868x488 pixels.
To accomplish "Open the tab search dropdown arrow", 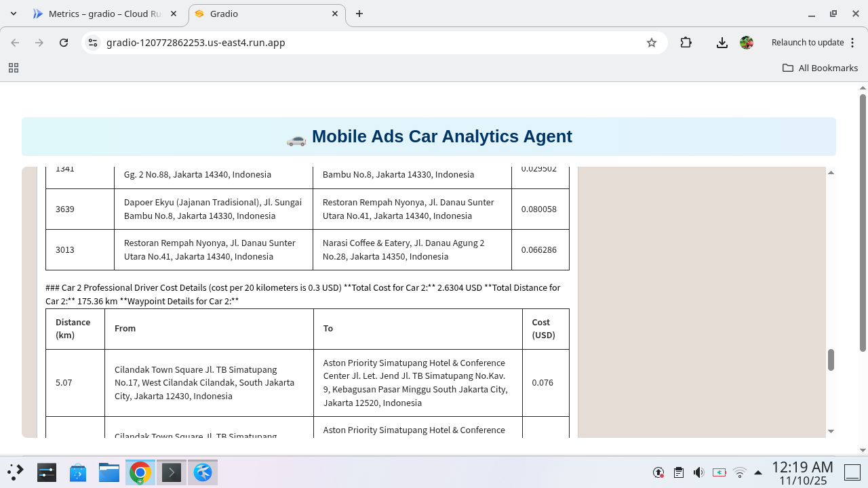I will [x=14, y=14].
